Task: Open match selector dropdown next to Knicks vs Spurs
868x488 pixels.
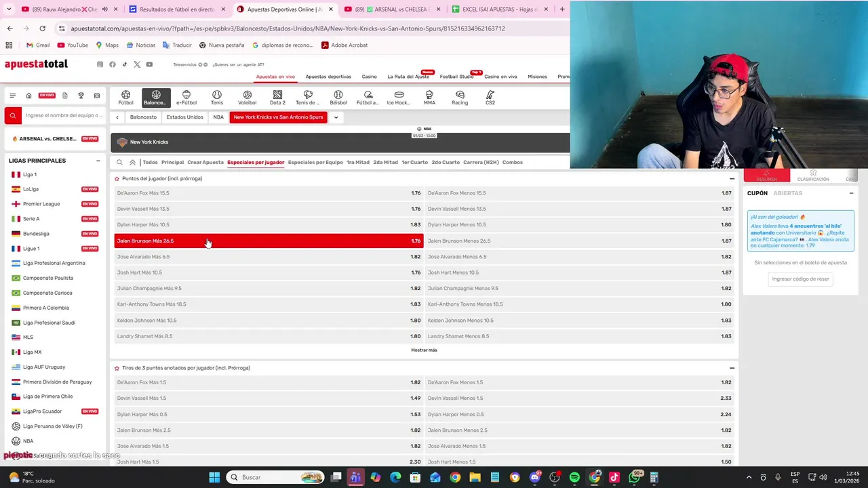Action: (x=336, y=117)
